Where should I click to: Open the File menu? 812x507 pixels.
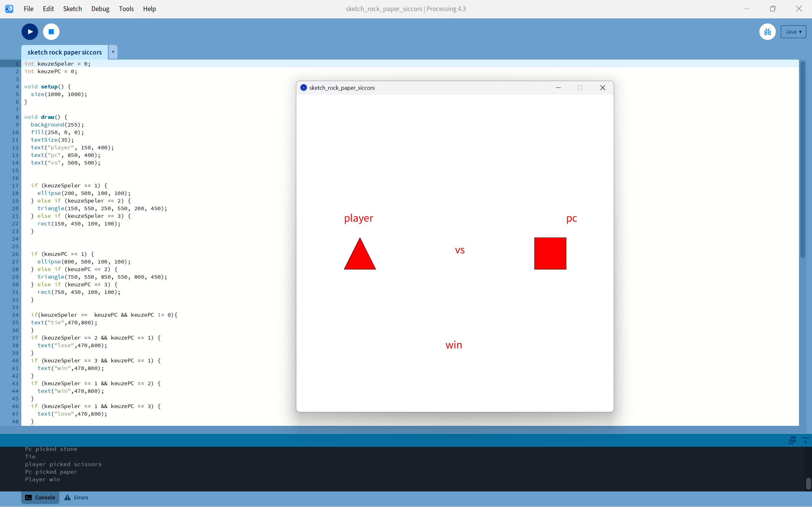click(x=29, y=9)
